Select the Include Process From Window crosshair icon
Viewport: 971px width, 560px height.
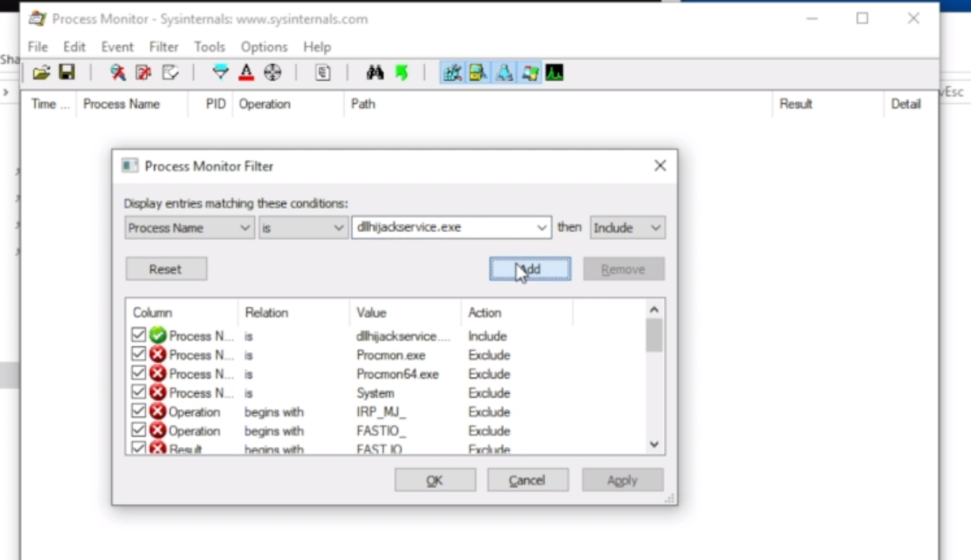[x=272, y=73]
